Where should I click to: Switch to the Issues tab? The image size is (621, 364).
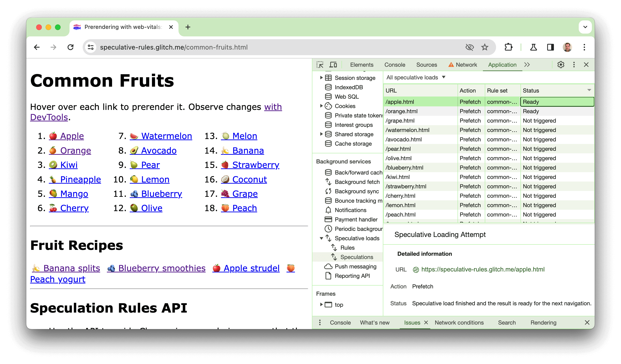click(x=412, y=323)
